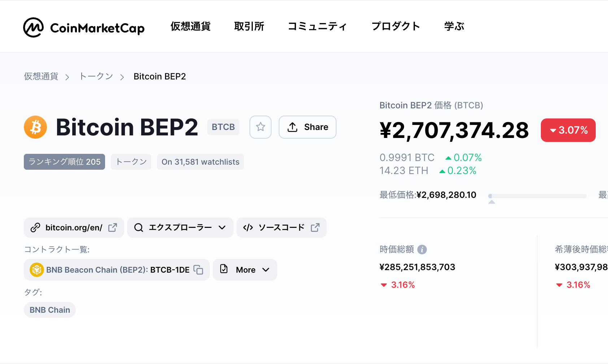
Task: Open the 取引所 navigation menu
Action: point(249,26)
